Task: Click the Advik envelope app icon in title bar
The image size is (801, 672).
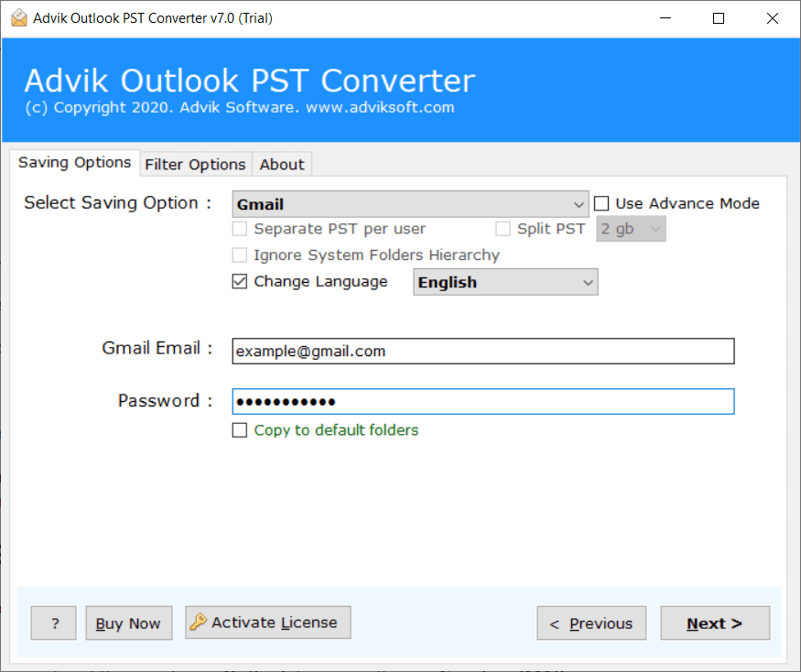Action: tap(19, 18)
